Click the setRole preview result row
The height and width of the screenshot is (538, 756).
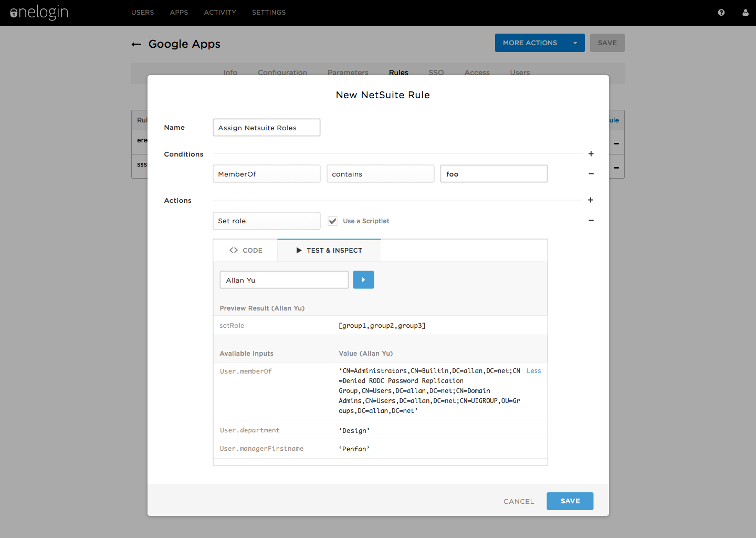click(x=380, y=325)
